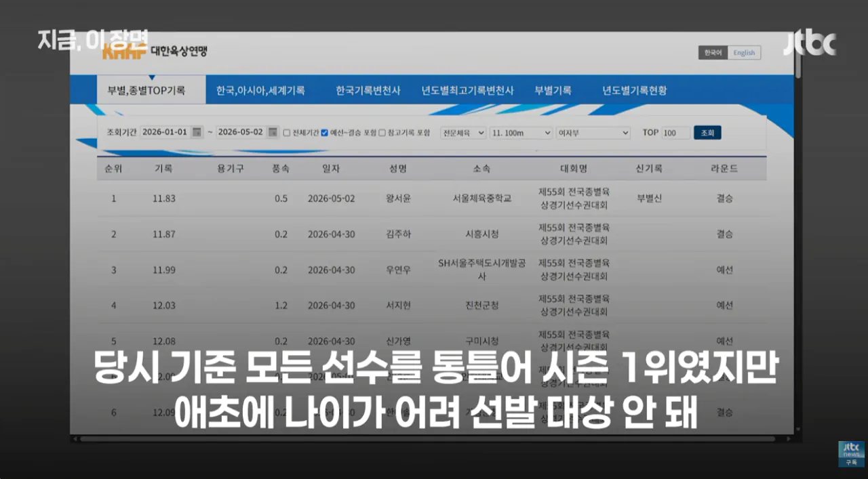
Task: Switch language to English
Action: (744, 53)
